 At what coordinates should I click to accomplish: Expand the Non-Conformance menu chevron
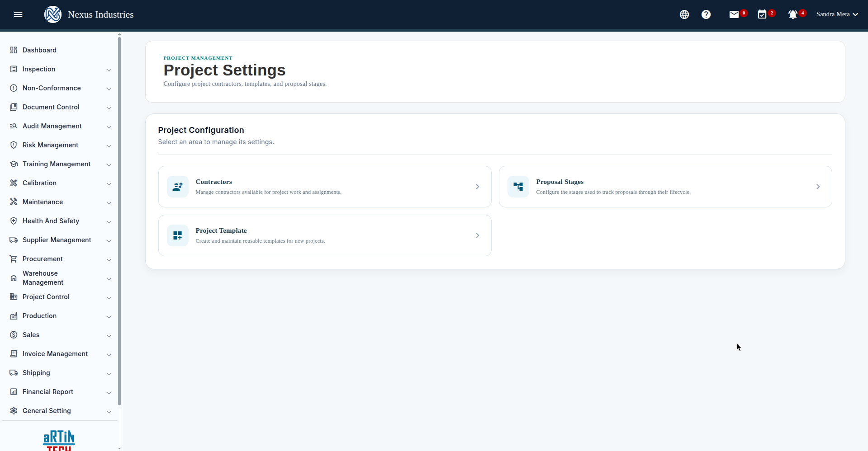109,89
